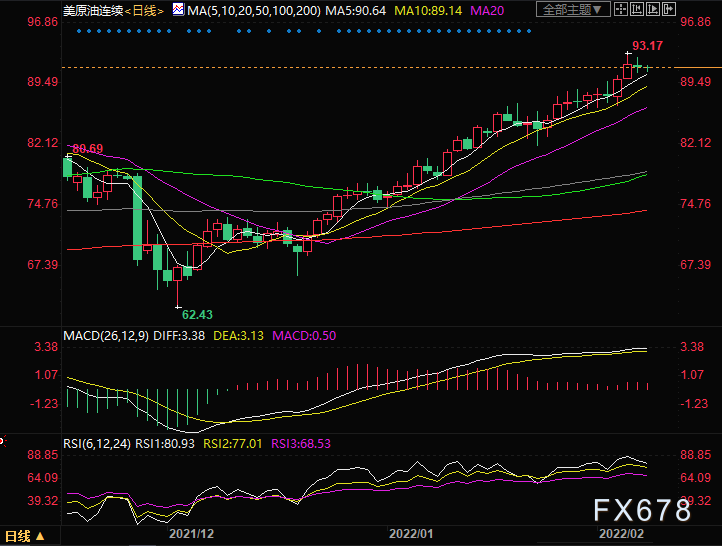Click the <日线> period label in title
722x546 pixels.
point(144,10)
